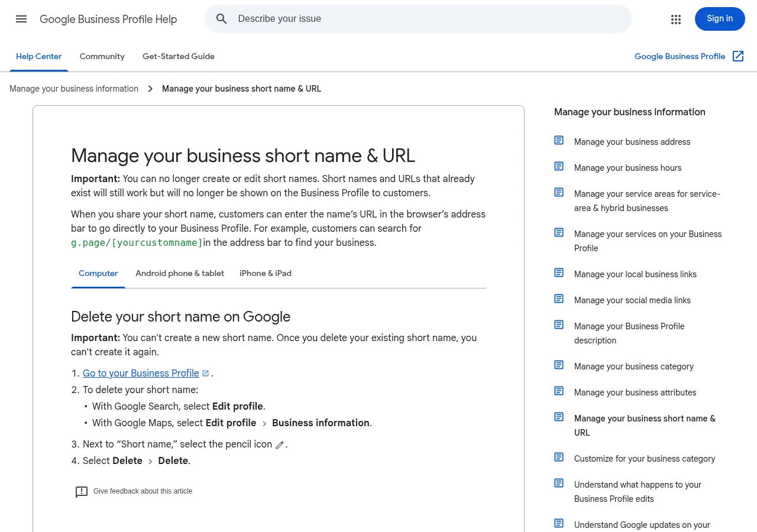Click the article icon beside Manage your Business Profile description
Image resolution: width=757 pixels, height=532 pixels.
[x=559, y=325]
